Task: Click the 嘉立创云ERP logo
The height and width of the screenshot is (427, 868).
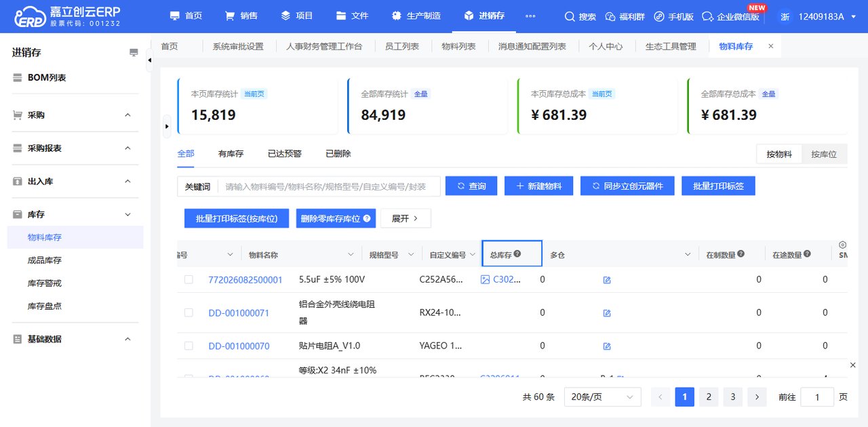Action: point(66,16)
